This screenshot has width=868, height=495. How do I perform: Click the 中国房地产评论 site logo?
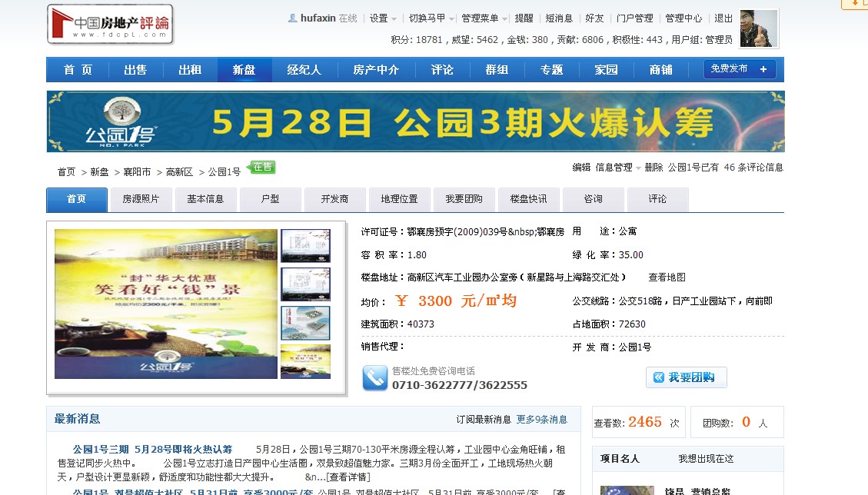point(110,25)
